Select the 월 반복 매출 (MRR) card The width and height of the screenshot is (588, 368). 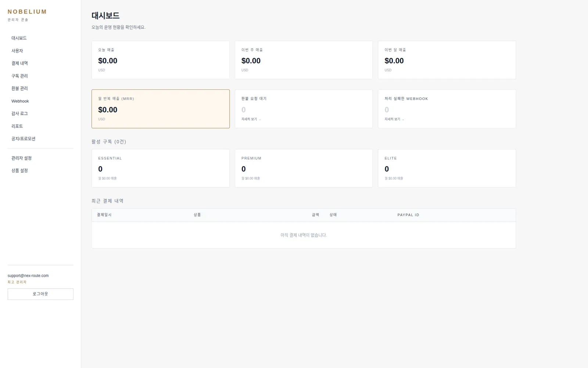click(x=161, y=109)
